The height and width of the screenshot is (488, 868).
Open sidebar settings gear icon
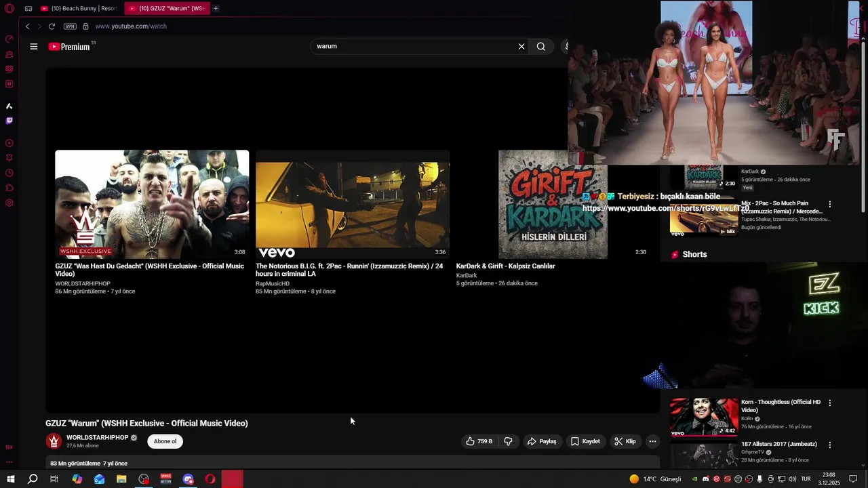click(9, 203)
